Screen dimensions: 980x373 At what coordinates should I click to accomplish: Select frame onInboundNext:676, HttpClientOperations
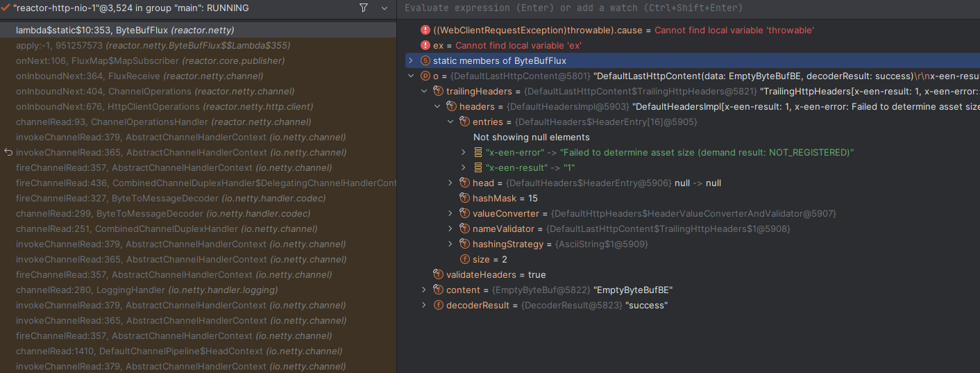(198, 107)
